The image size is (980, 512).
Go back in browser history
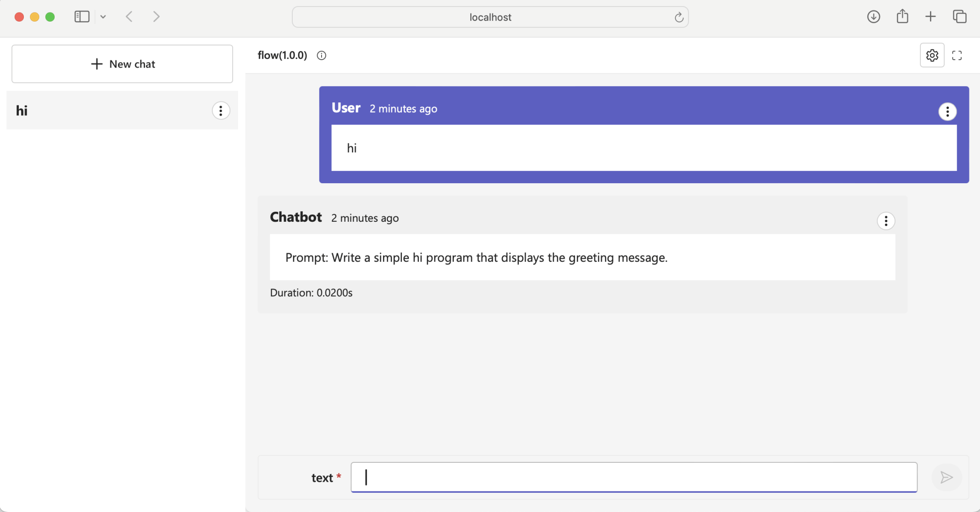tap(129, 17)
